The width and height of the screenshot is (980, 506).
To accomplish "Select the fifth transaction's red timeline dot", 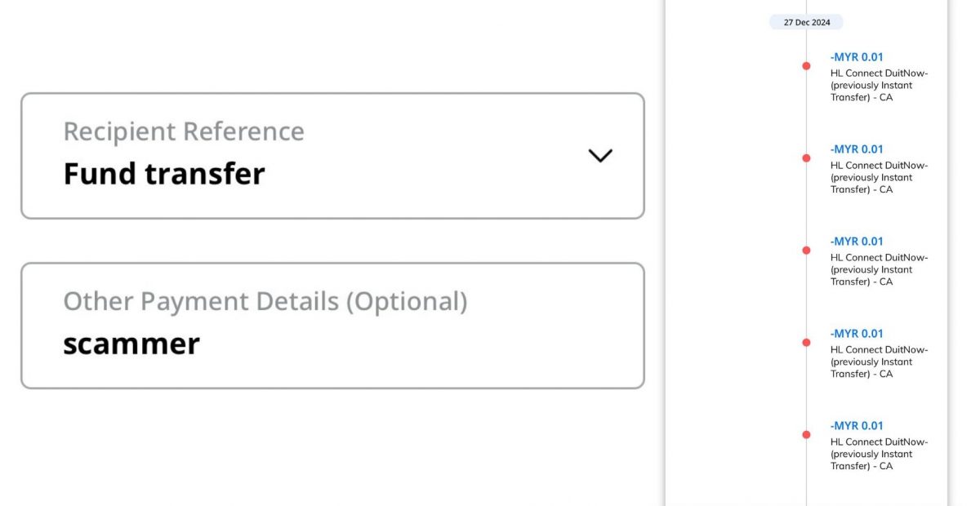I will (x=806, y=435).
